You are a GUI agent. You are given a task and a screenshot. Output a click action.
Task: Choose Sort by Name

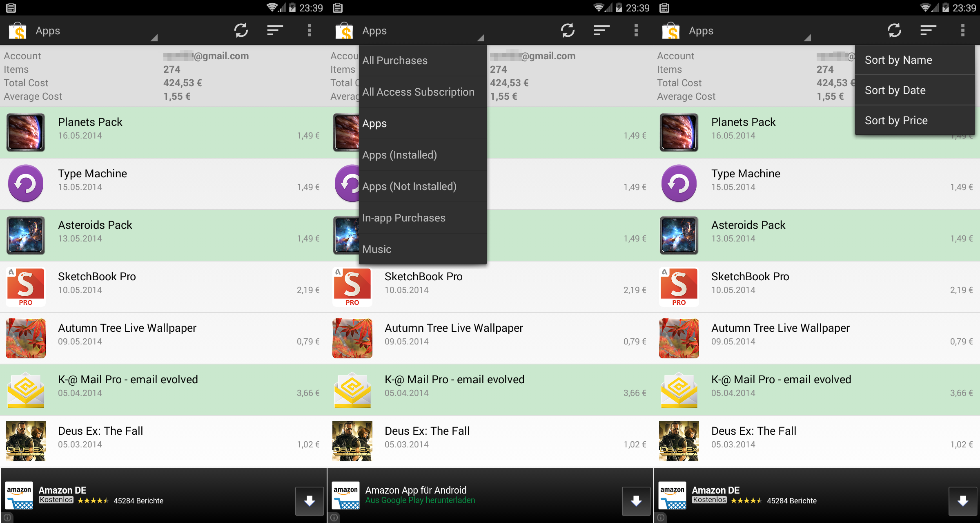point(915,60)
